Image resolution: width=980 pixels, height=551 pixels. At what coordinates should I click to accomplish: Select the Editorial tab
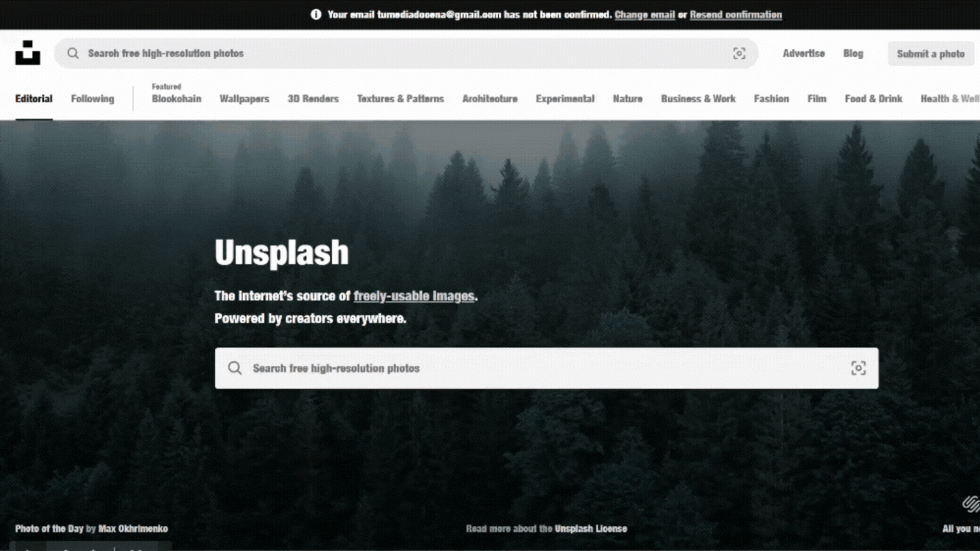click(34, 99)
